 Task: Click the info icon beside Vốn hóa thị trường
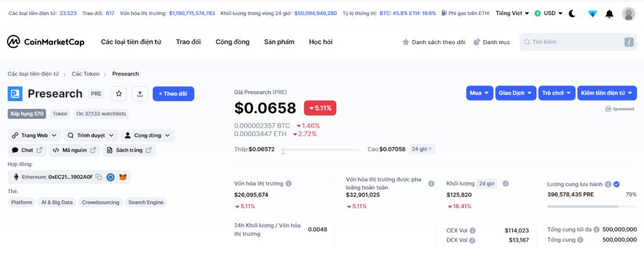pos(289,184)
